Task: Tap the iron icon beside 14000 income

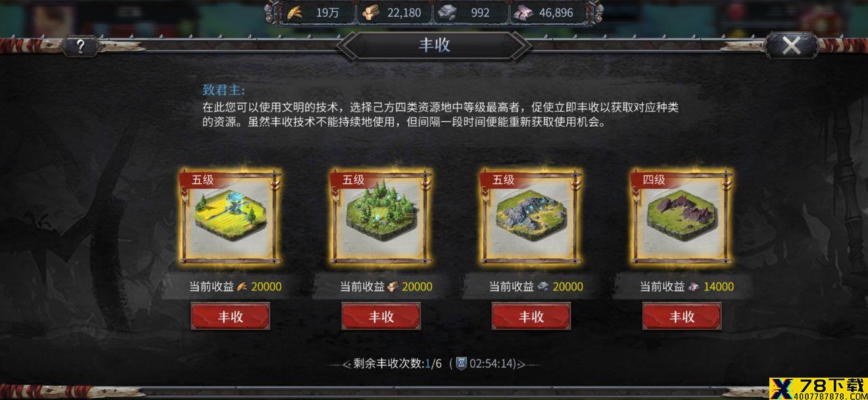Action: [x=694, y=286]
